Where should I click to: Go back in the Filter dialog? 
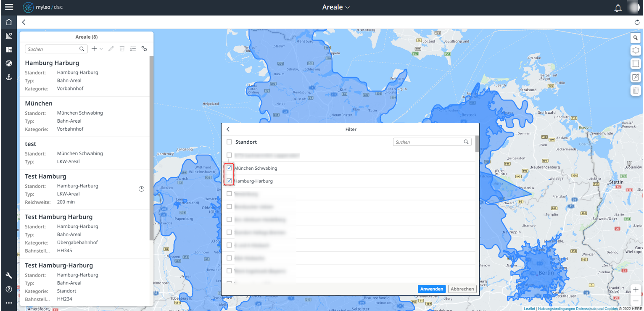tap(228, 129)
